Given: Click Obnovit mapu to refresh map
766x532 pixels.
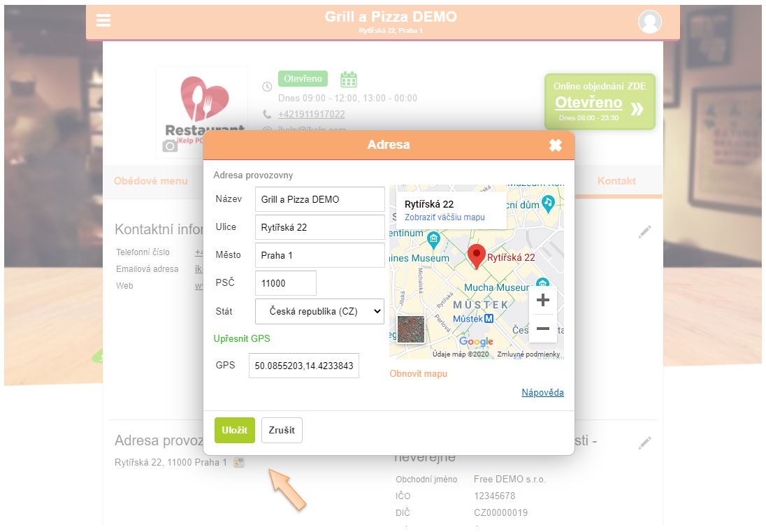Looking at the screenshot, I should click(x=418, y=373).
